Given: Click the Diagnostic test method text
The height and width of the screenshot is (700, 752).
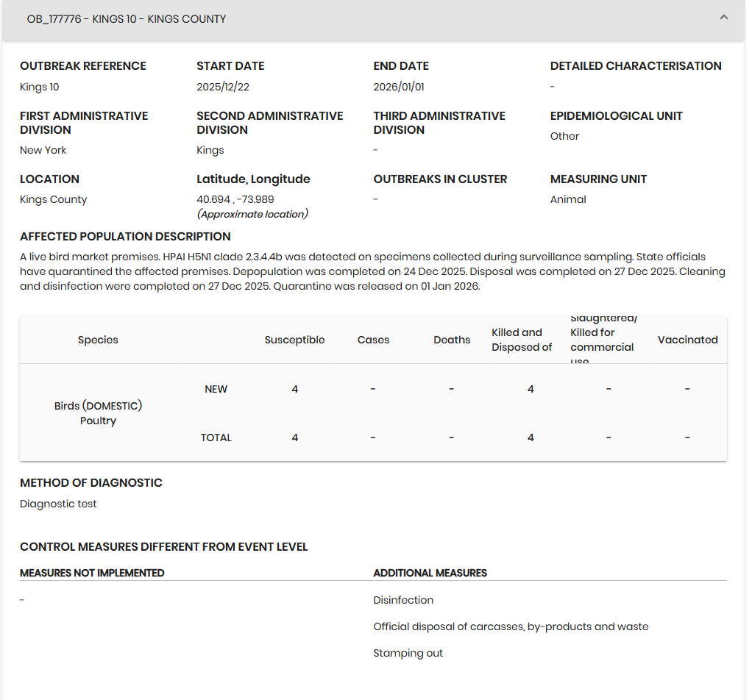Looking at the screenshot, I should point(58,504).
